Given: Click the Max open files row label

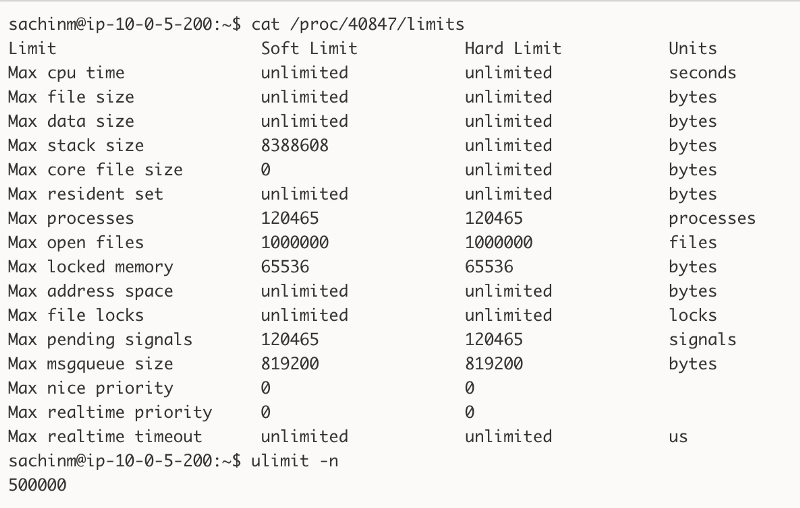Looking at the screenshot, I should 76,243.
